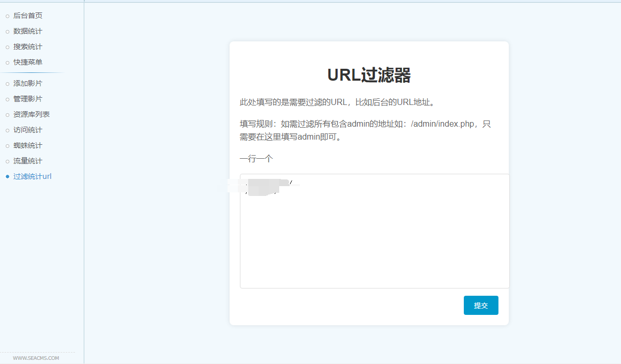Open the WWW.SEACMS.COM footer link

point(36,358)
